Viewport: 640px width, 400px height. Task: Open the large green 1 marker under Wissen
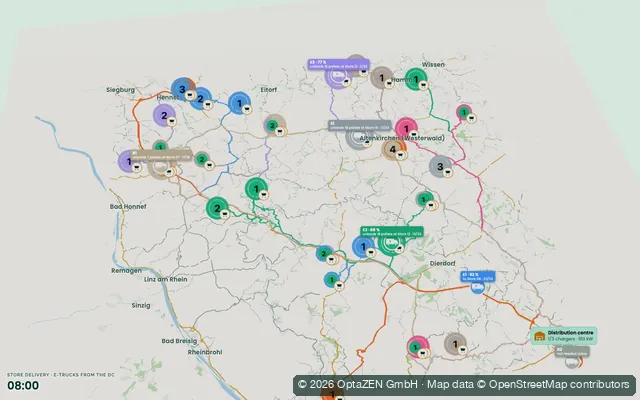[x=416, y=79]
